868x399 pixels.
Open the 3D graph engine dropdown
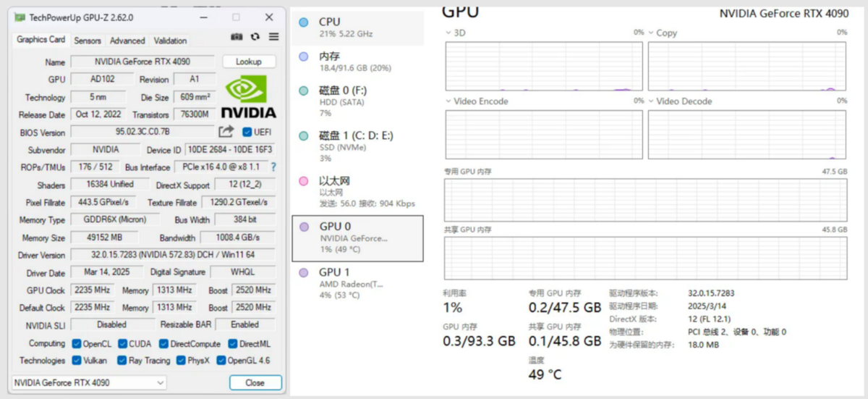click(449, 33)
